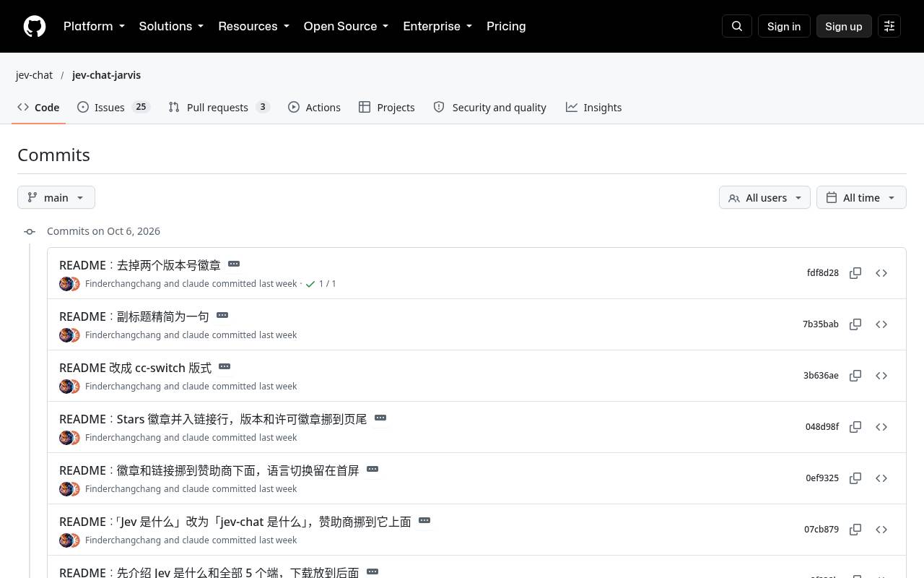Screen dimensions: 924x578
Task: Open the GitHub homepage logo
Action: 35,26
